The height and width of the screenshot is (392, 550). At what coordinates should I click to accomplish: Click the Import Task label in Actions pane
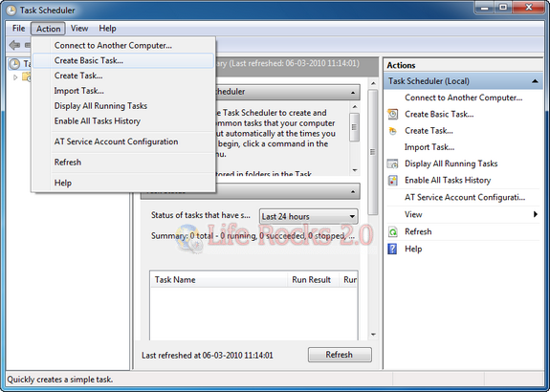point(429,147)
